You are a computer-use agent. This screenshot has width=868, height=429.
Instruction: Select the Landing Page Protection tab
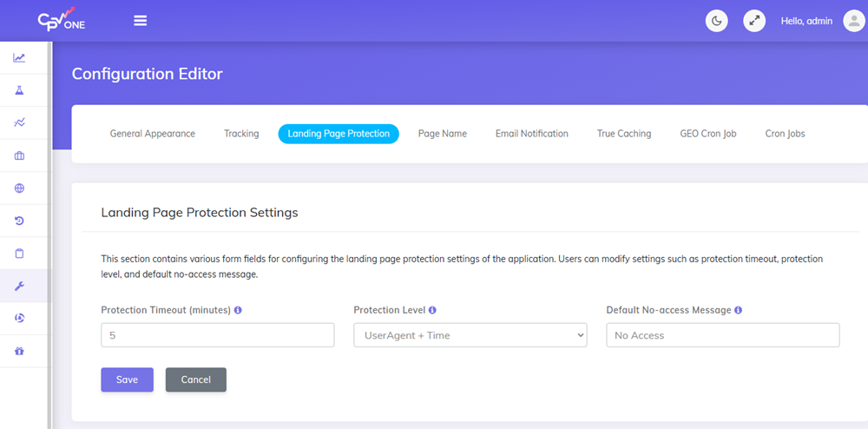click(x=339, y=134)
